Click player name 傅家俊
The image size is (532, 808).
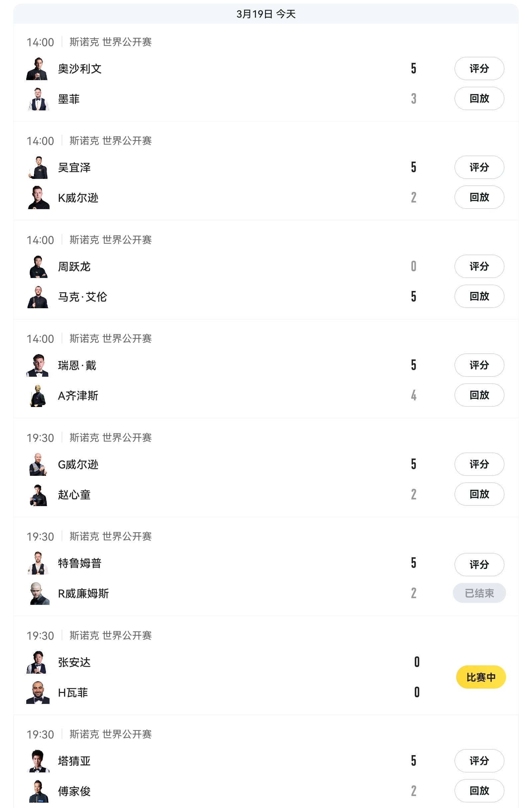point(74,791)
